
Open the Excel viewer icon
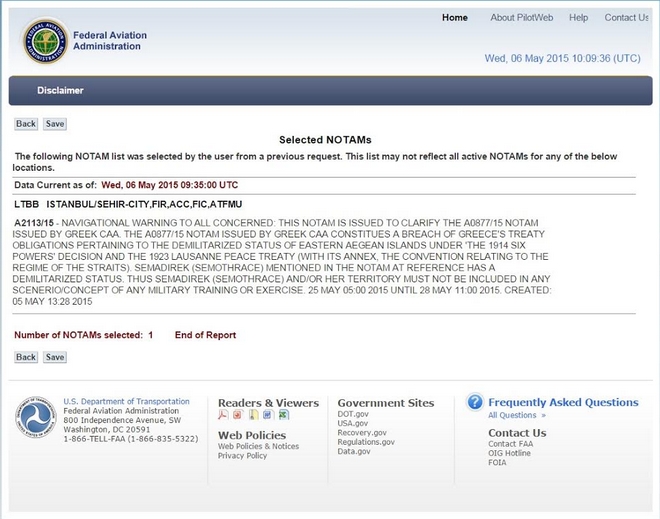pyautogui.click(x=284, y=415)
